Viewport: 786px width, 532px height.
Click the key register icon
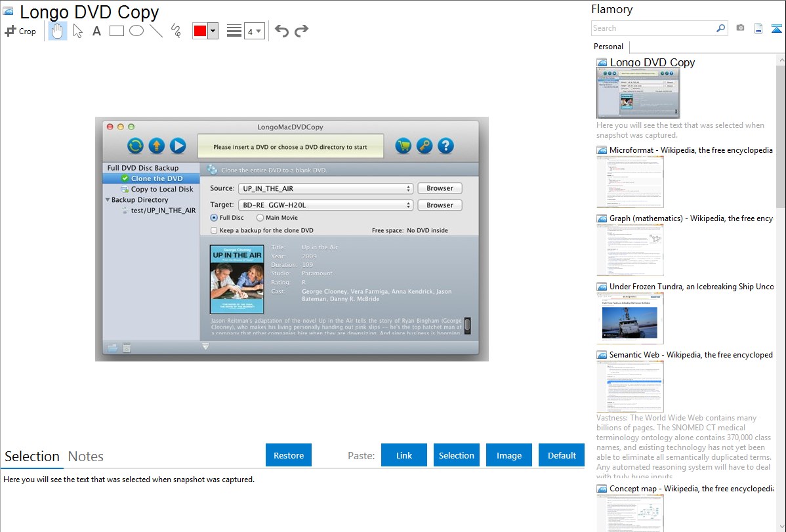click(x=424, y=146)
